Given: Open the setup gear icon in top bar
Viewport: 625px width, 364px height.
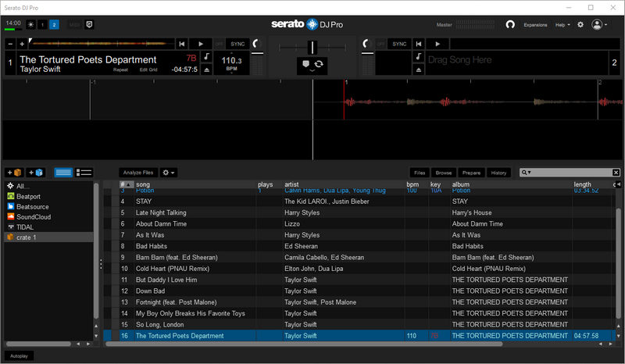Looking at the screenshot, I should tap(580, 25).
